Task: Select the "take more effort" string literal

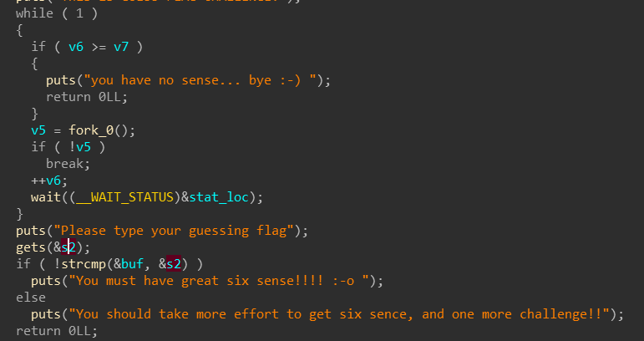Action: click(x=336, y=314)
